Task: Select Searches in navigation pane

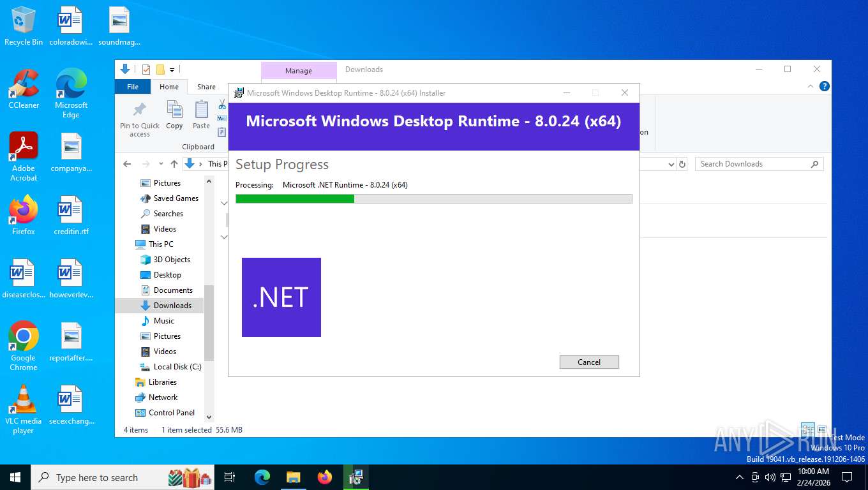Action: (162, 214)
